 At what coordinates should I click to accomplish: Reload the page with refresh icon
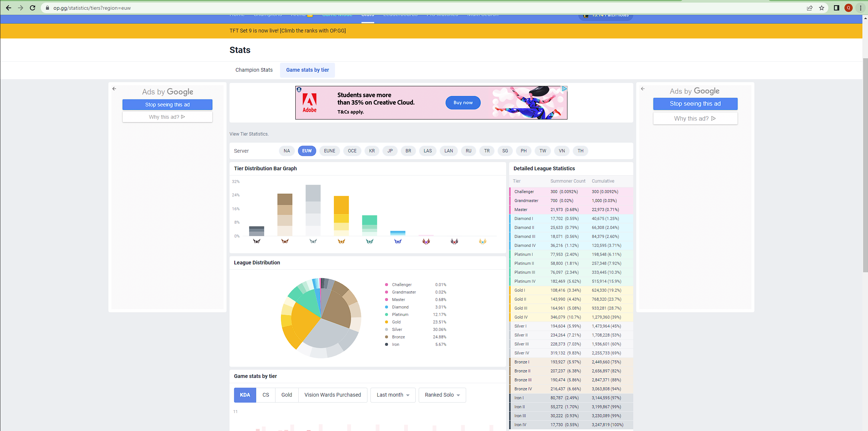pos(33,8)
